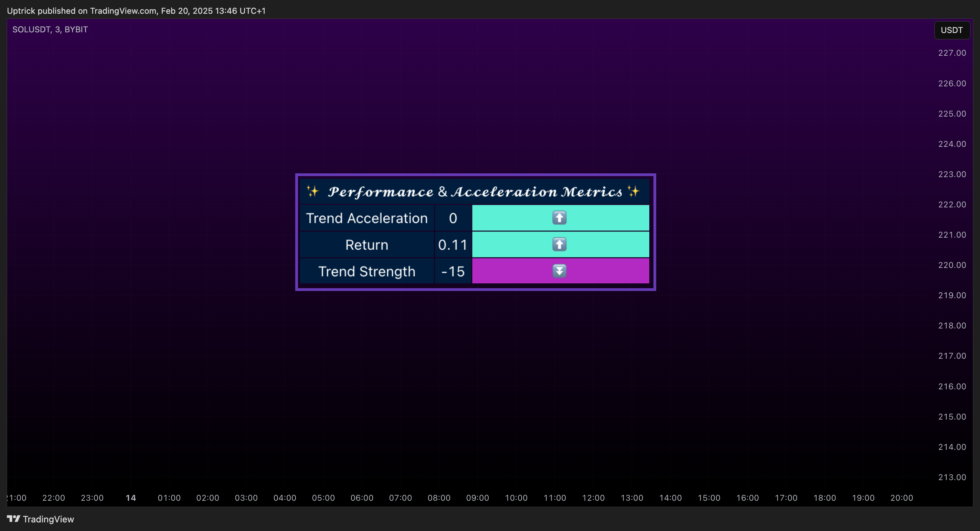The image size is (980, 531).
Task: Click the 15:00 time axis label
Action: [709, 498]
